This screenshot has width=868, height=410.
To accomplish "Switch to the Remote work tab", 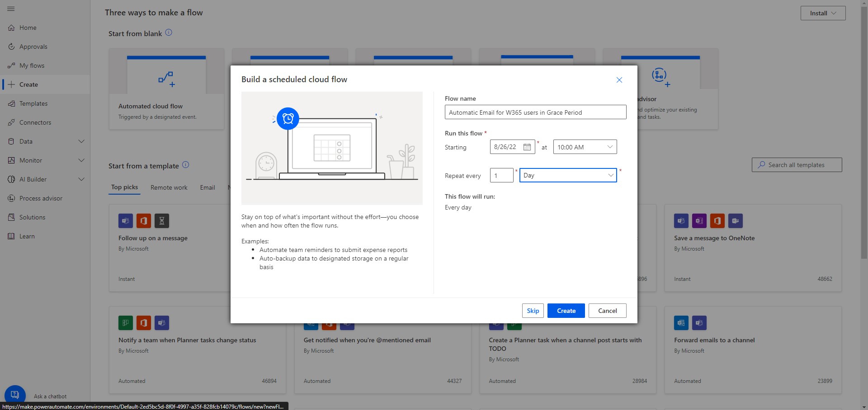I will point(169,187).
